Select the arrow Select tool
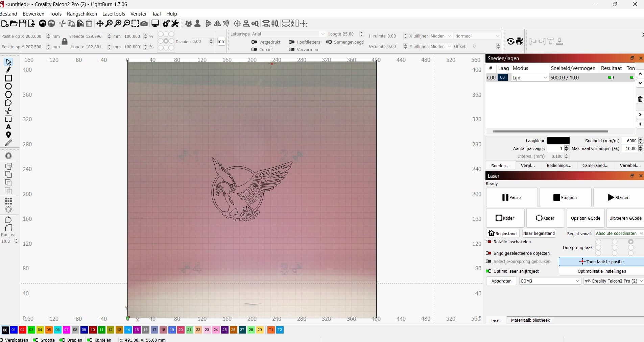This screenshot has height=342, width=644. [8, 62]
